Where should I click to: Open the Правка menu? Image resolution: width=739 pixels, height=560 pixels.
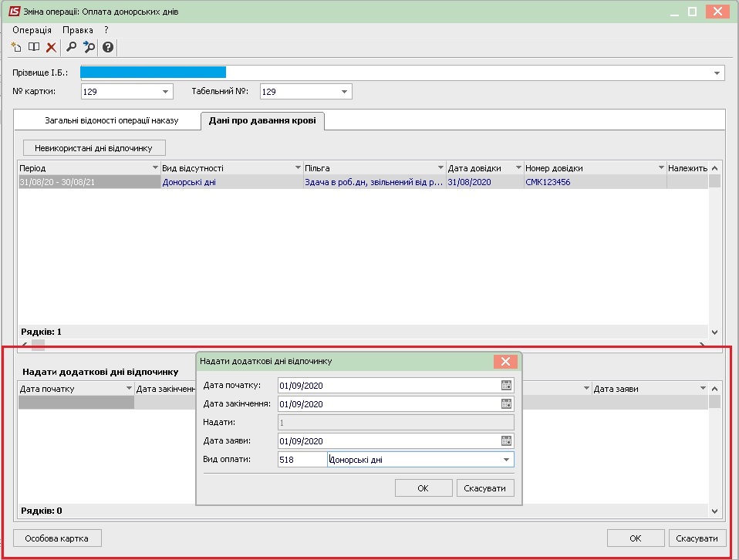click(x=78, y=30)
